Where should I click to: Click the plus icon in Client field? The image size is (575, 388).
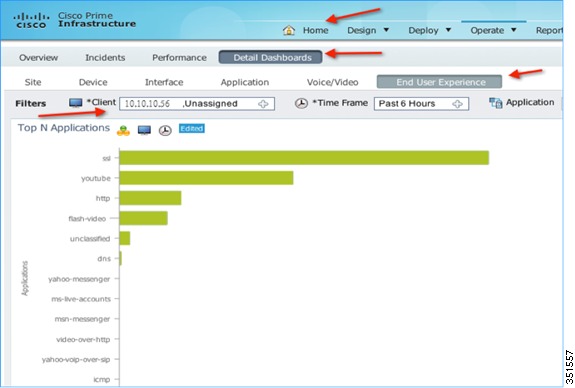pos(263,104)
